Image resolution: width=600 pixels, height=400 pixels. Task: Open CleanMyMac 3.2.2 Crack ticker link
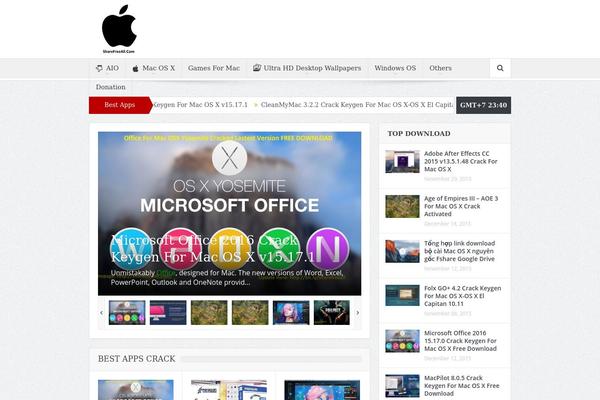[356, 104]
